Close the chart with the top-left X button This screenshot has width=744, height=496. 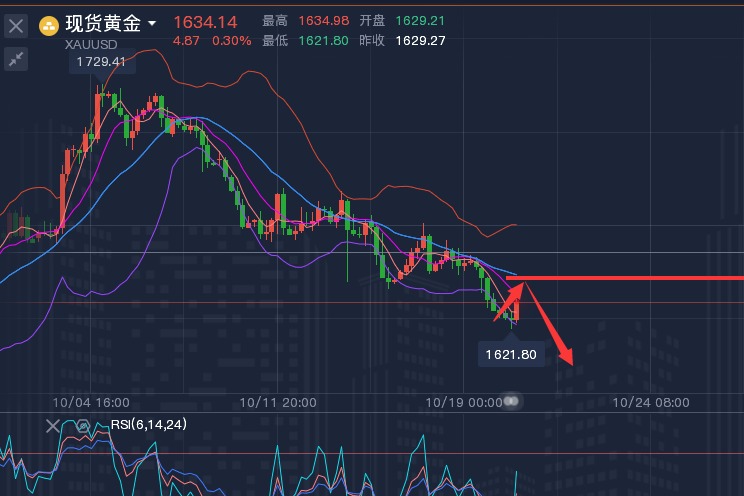pyautogui.click(x=16, y=25)
